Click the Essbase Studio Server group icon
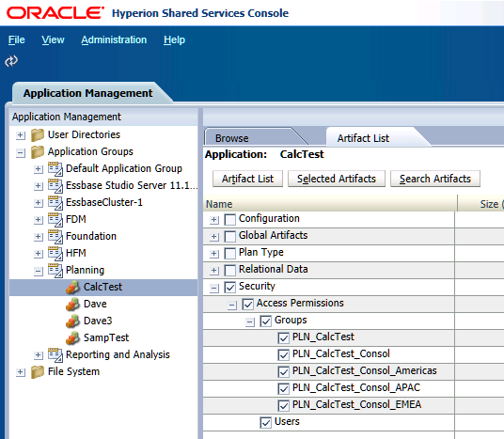The width and height of the screenshot is (504, 439). tap(55, 186)
